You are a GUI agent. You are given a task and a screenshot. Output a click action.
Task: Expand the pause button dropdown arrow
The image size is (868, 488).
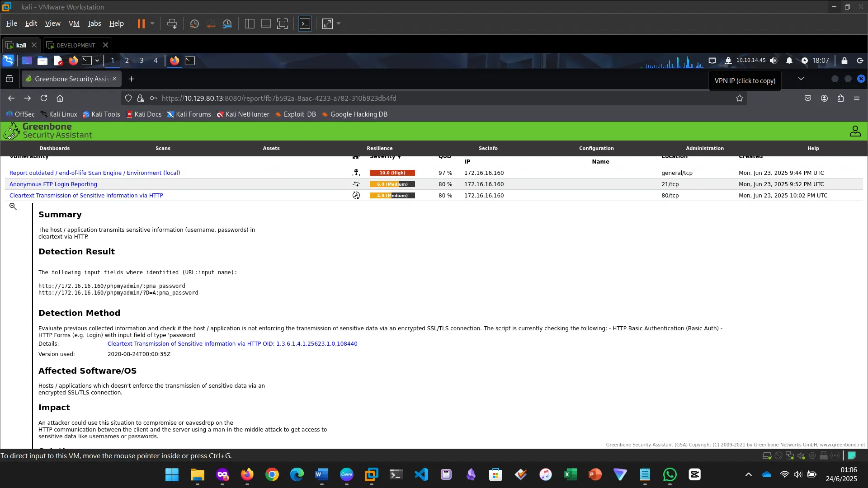pos(152,23)
